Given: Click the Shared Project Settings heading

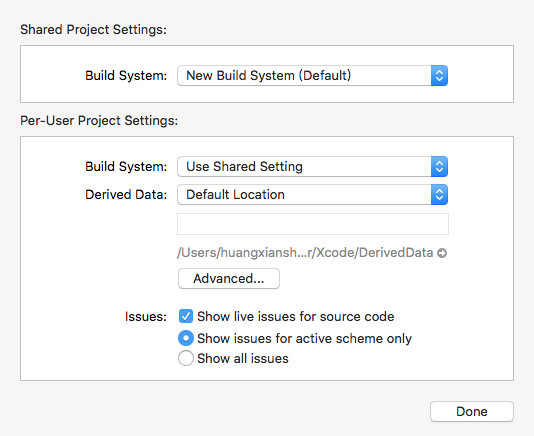Looking at the screenshot, I should (93, 30).
